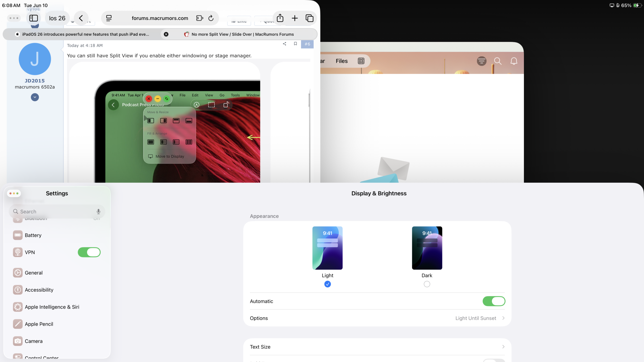Screen dimensions: 644x362
Task: Bookmark forum post #6
Action: point(295,44)
